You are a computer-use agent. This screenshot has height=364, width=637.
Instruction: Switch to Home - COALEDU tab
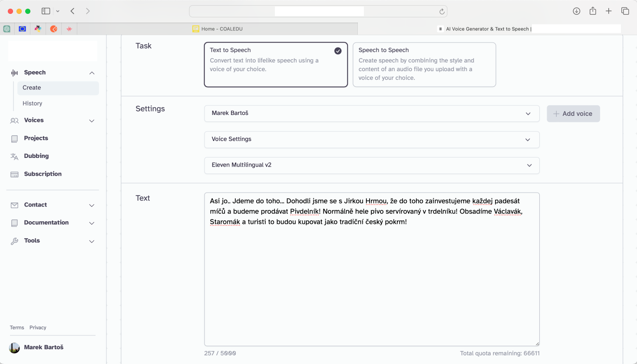[218, 29]
